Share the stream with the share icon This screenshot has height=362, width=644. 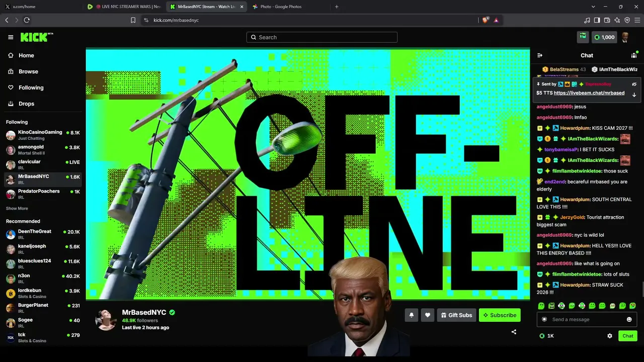coord(514,332)
